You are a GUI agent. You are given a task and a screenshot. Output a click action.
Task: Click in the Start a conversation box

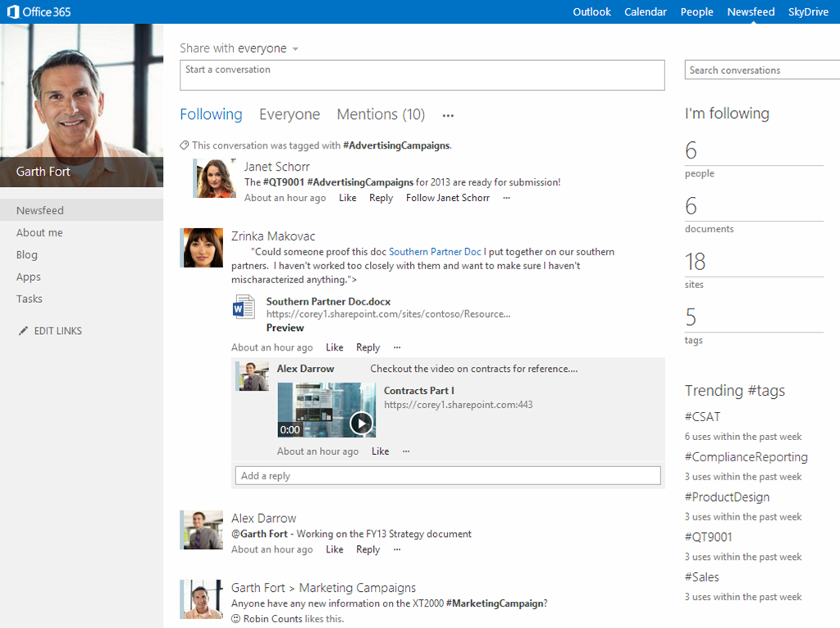tap(422, 75)
